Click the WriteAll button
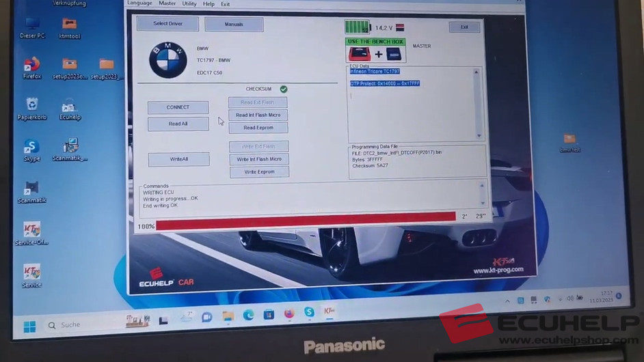Screen dimensions: 644x362 pyautogui.click(x=178, y=159)
